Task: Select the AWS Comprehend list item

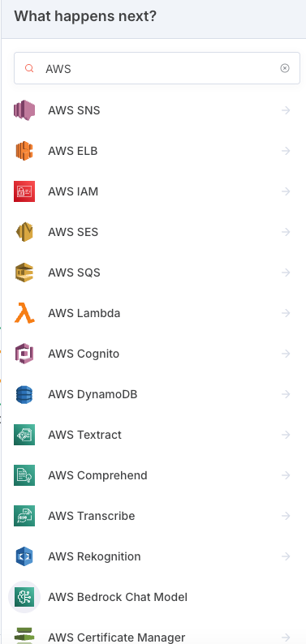Action: click(153, 475)
